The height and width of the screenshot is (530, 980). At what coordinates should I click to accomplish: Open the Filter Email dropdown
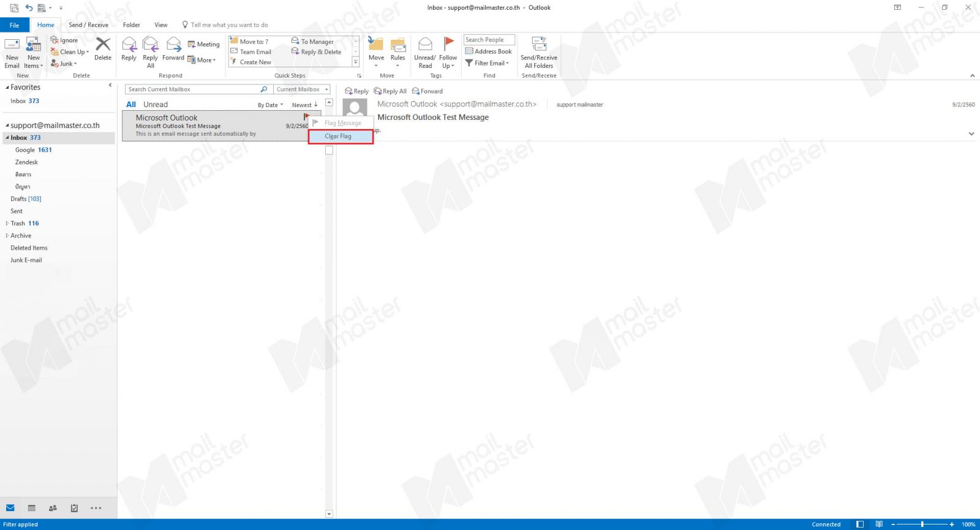pos(488,63)
